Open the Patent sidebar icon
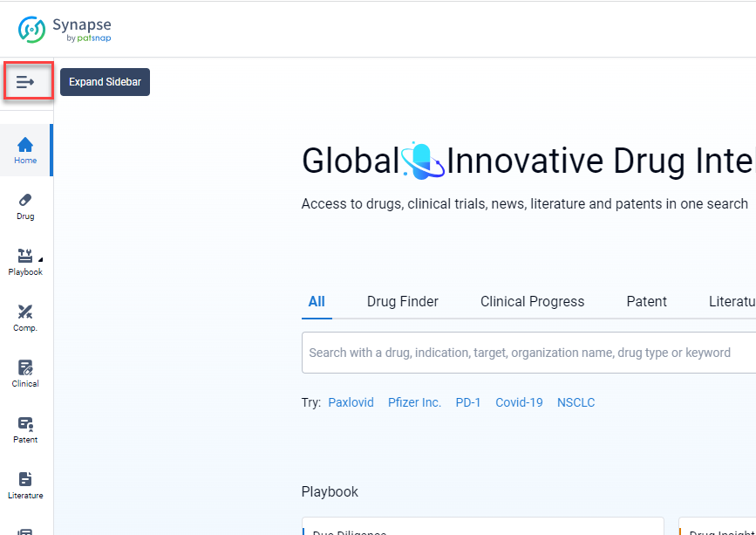The image size is (756, 535). [25, 429]
